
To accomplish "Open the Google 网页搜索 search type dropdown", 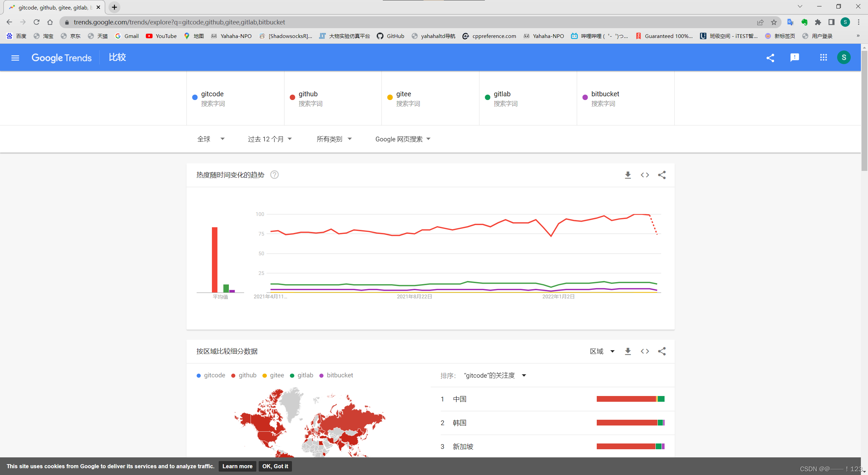I will pyautogui.click(x=402, y=139).
